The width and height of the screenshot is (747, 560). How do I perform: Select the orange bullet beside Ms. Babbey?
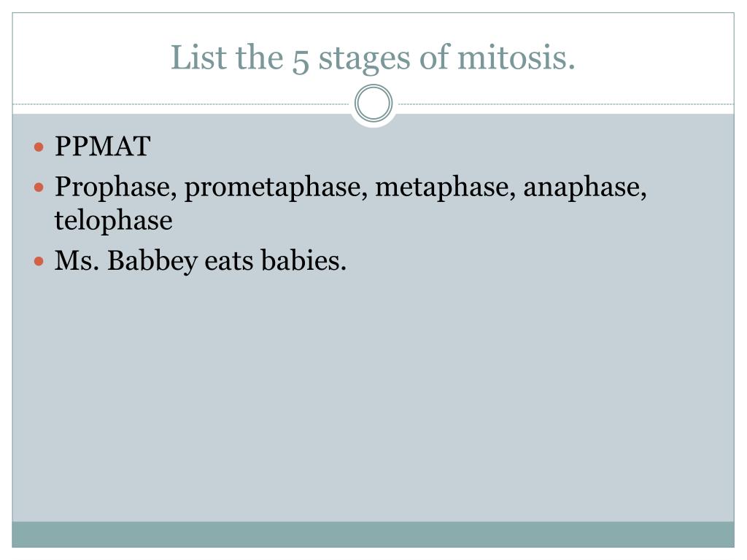39,261
